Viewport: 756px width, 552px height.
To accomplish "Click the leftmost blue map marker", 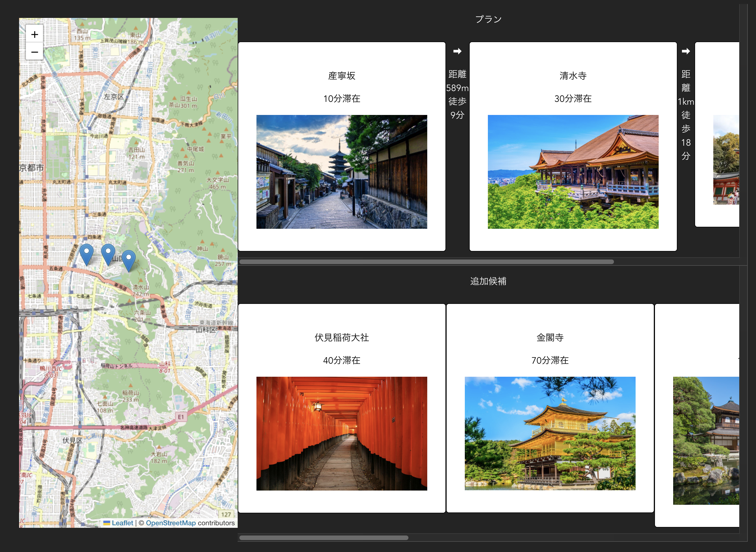I will [87, 254].
